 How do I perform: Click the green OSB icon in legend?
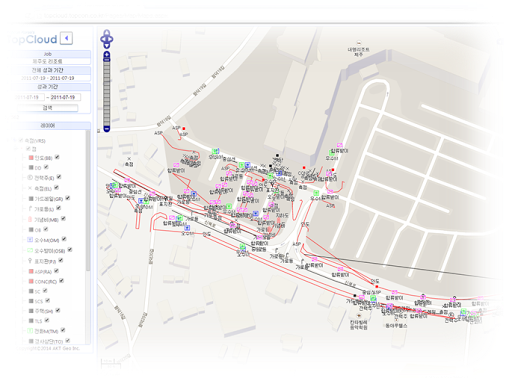(30, 250)
